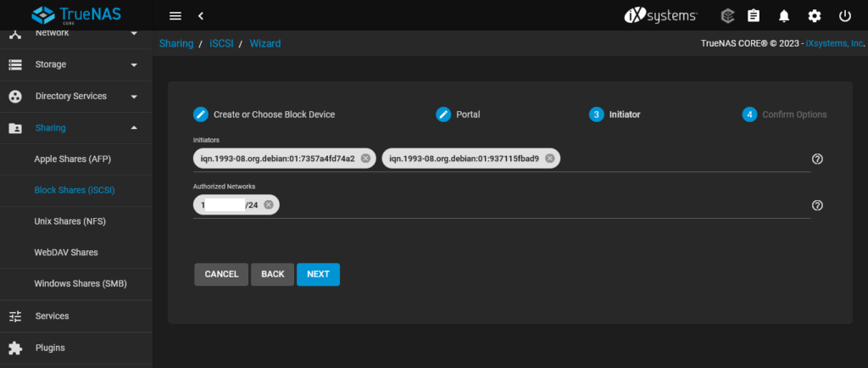Click the help icon for Initiators field
Viewport: 868px width, 368px height.
pos(817,159)
